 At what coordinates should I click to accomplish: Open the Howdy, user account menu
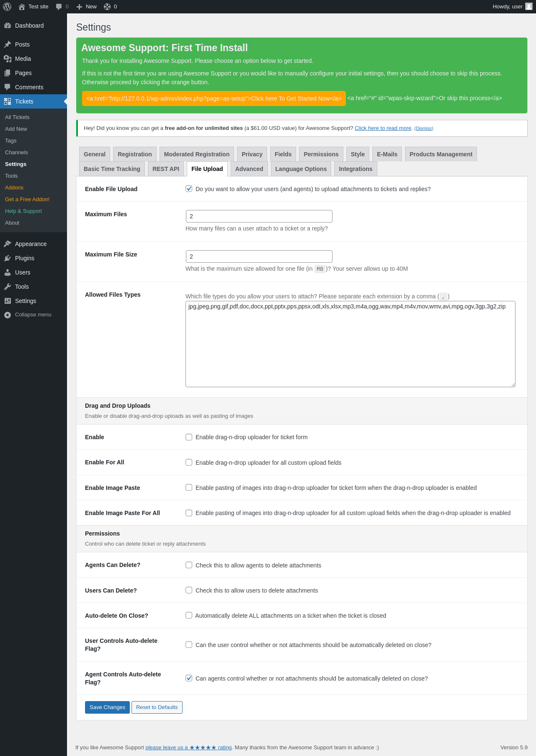pyautogui.click(x=512, y=7)
